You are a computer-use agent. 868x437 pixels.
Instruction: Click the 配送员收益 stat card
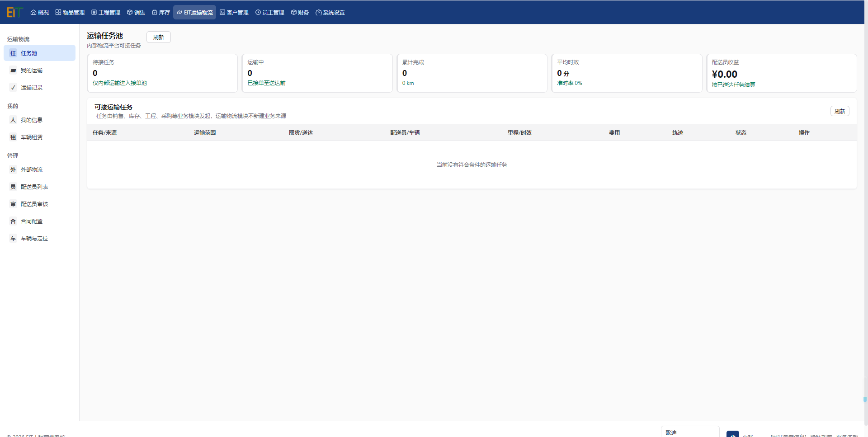782,73
